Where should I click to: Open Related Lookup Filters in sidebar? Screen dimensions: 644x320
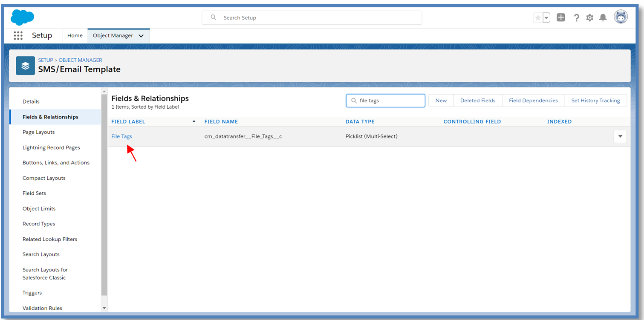click(50, 239)
